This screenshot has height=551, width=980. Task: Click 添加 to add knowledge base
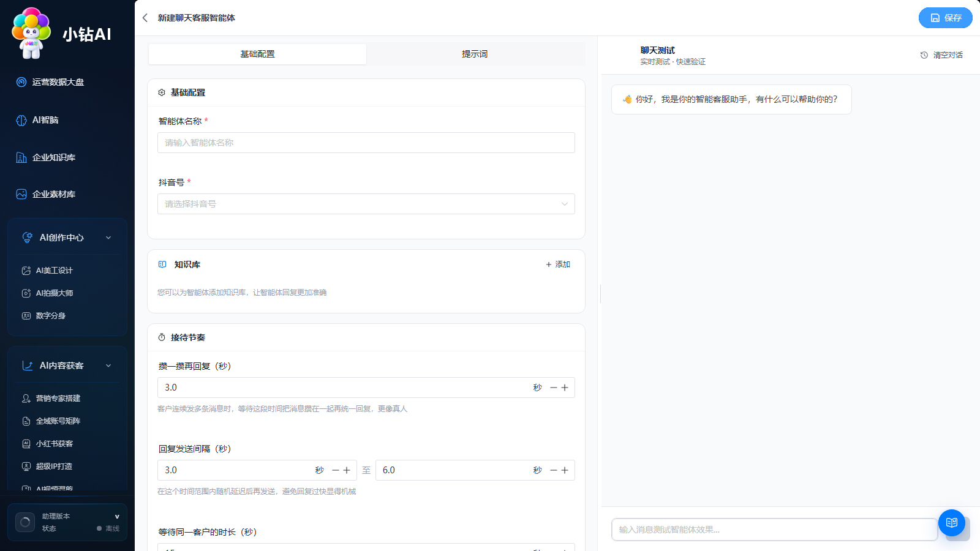(x=558, y=264)
